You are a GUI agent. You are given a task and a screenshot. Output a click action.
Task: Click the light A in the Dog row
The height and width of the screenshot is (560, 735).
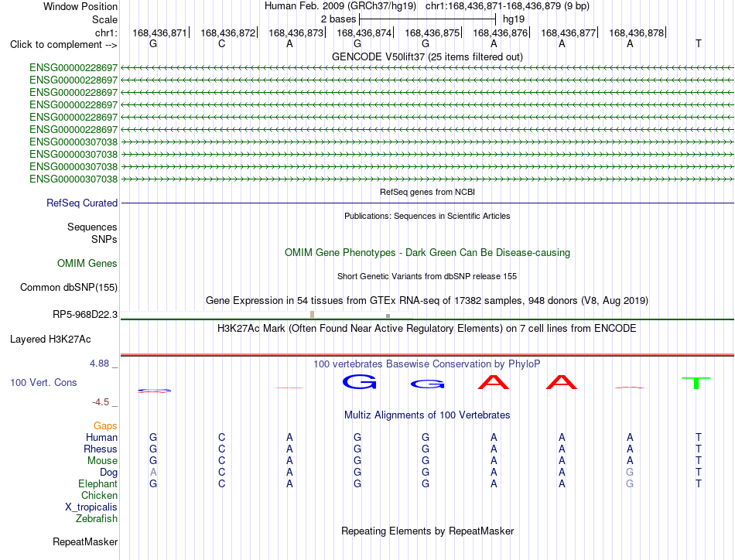pyautogui.click(x=153, y=472)
